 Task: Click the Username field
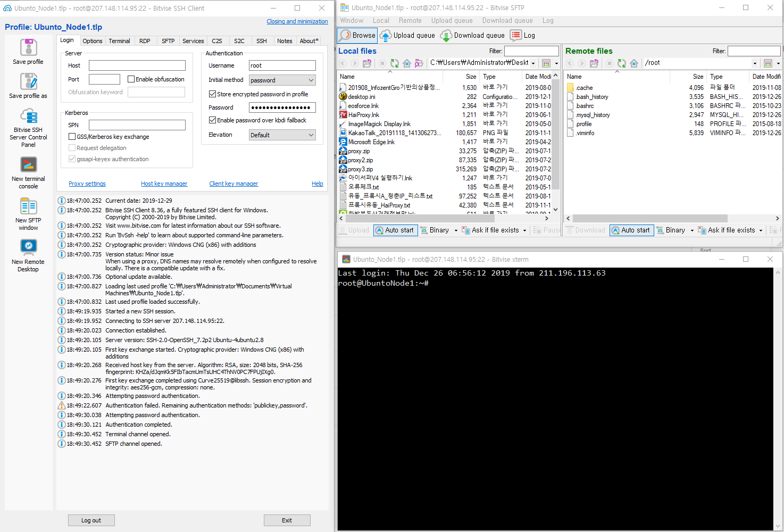[282, 65]
